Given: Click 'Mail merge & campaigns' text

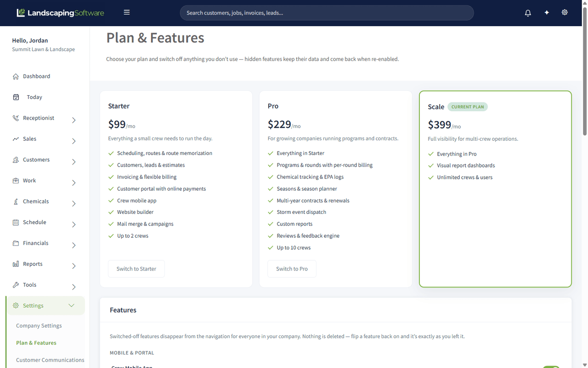Looking at the screenshot, I should click(145, 224).
